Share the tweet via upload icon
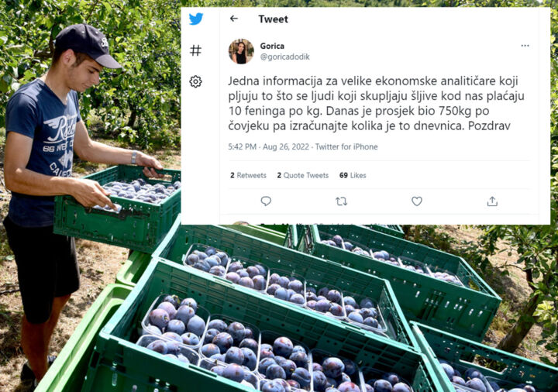Image resolution: width=558 pixels, height=392 pixels. (x=492, y=201)
